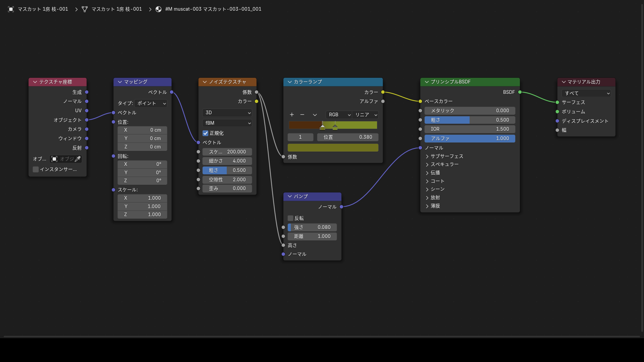Image resolution: width=644 pixels, height=362 pixels.
Task: Open the noise 3D dimensions dropdown
Action: point(227,113)
